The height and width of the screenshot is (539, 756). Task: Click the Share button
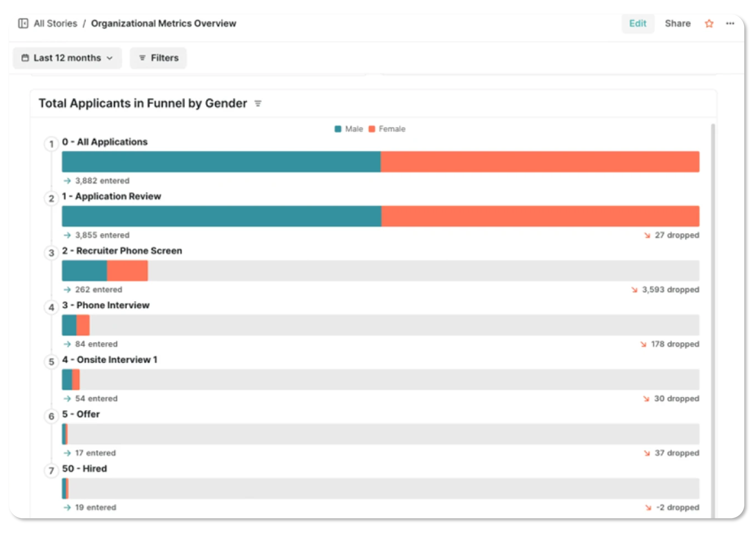tap(677, 24)
